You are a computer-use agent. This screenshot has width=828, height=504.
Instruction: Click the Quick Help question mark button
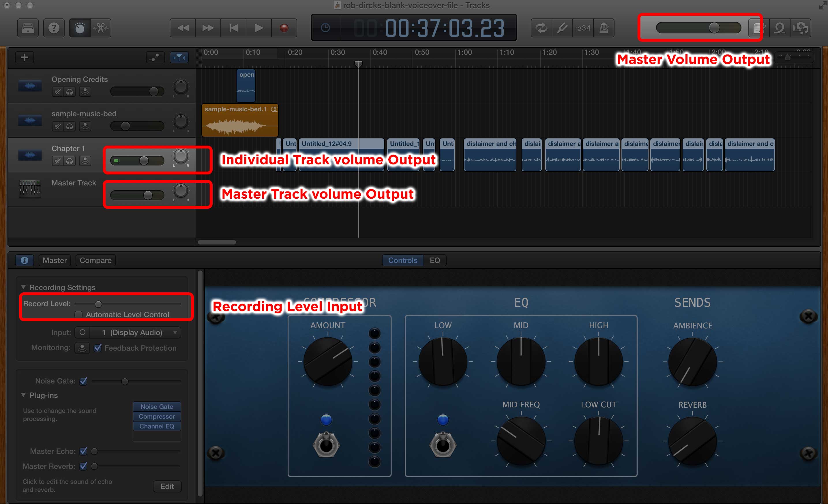click(54, 28)
